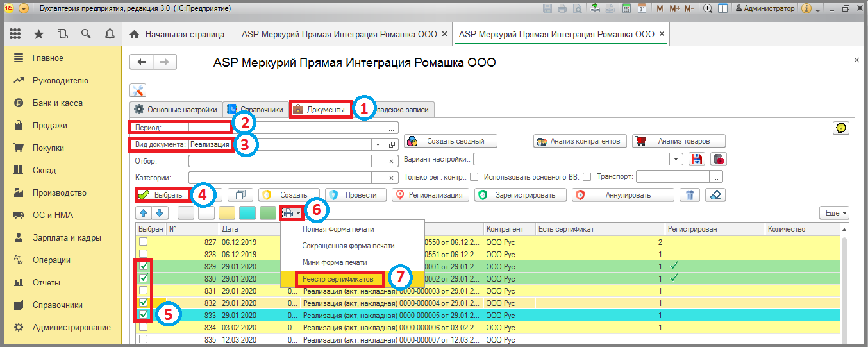Click the title bar save icon

click(x=547, y=9)
